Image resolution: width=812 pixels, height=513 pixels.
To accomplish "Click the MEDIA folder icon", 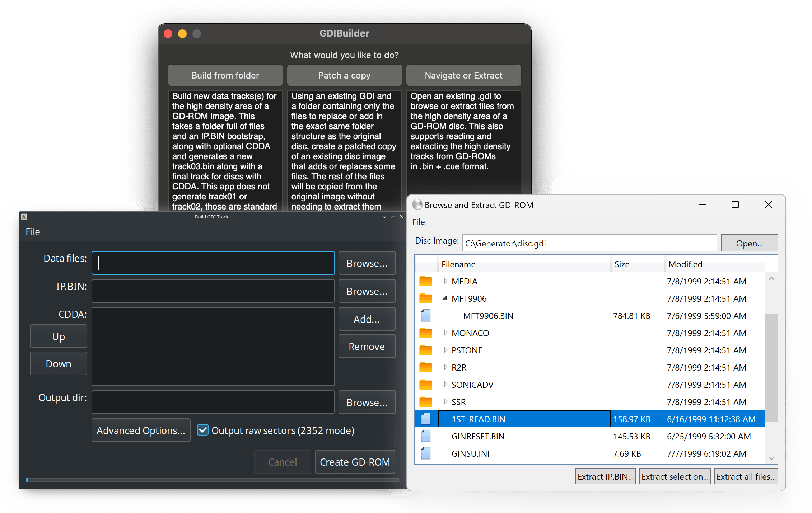I will click(x=426, y=281).
